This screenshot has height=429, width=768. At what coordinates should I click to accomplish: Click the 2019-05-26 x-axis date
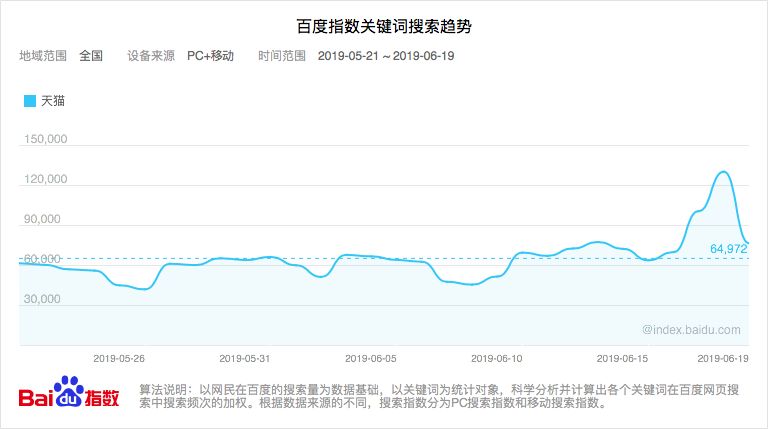click(119, 358)
